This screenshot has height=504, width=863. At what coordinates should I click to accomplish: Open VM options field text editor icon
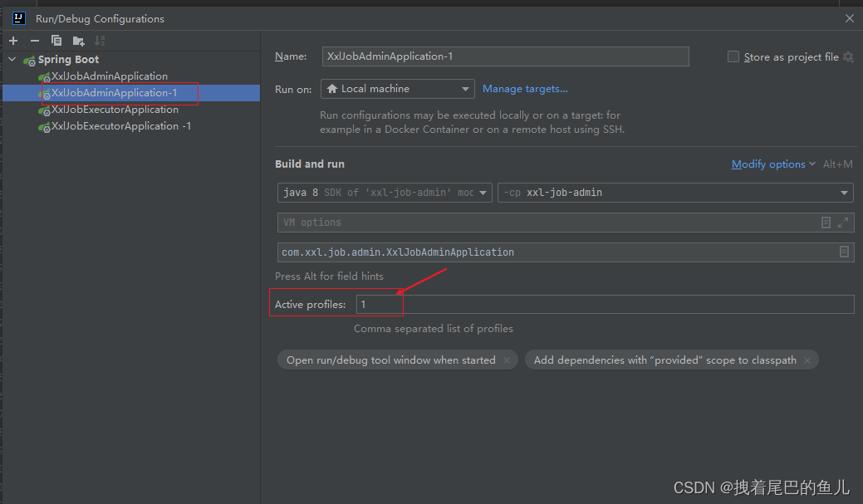click(826, 223)
